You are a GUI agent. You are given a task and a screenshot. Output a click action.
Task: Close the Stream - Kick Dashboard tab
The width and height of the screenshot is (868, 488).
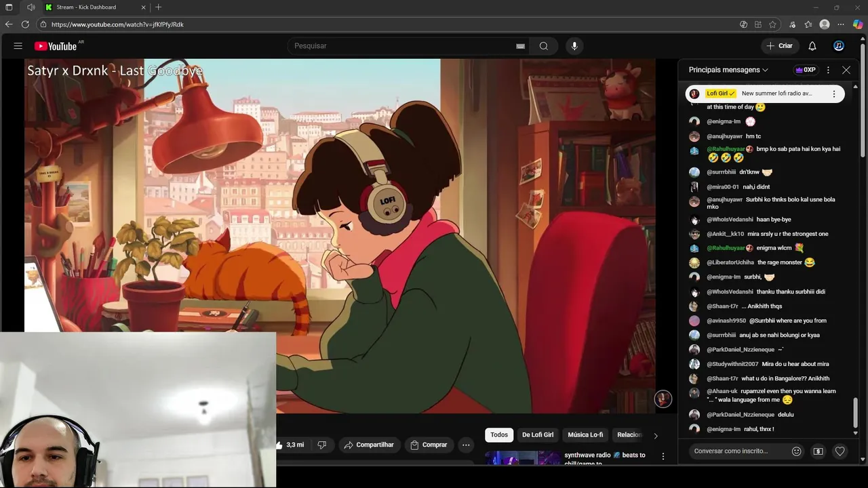(x=144, y=7)
